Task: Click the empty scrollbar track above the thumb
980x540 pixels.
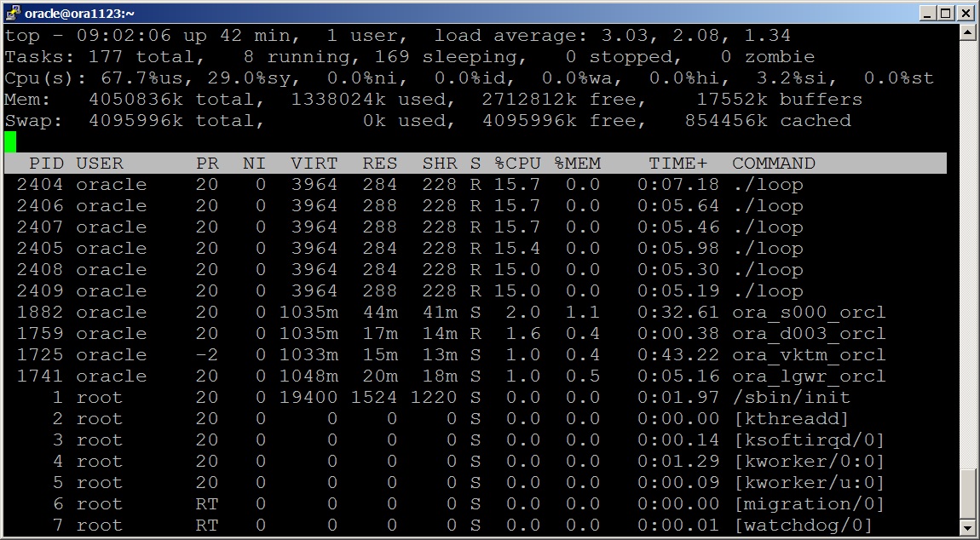Action: [x=966, y=256]
